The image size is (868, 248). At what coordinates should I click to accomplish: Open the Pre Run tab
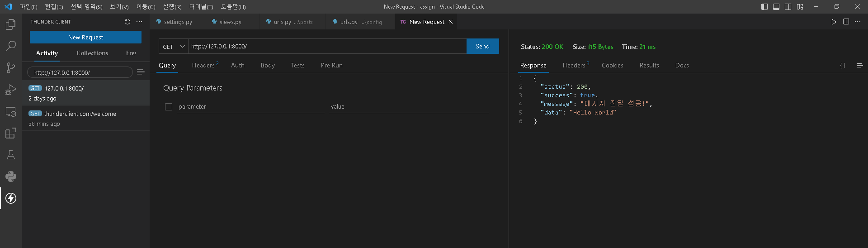click(331, 66)
